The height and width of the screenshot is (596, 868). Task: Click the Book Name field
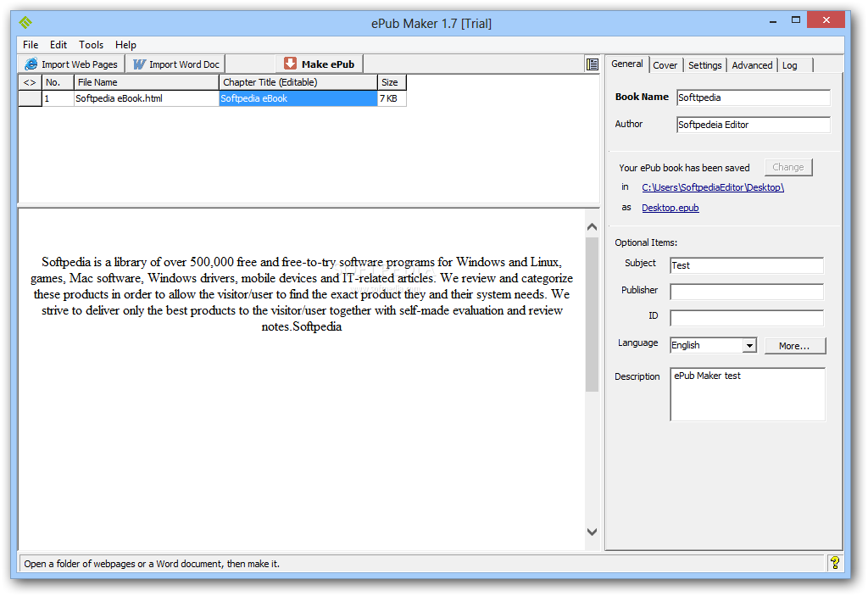point(754,97)
